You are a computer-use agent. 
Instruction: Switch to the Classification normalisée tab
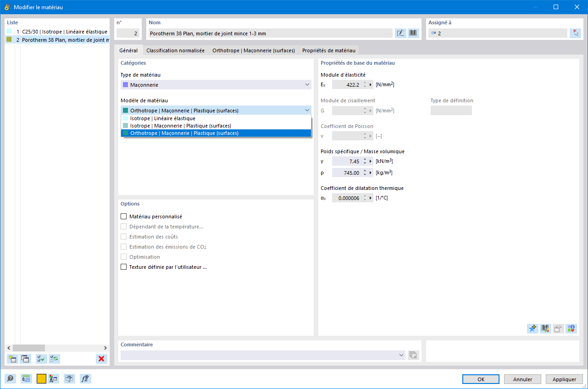pos(176,50)
